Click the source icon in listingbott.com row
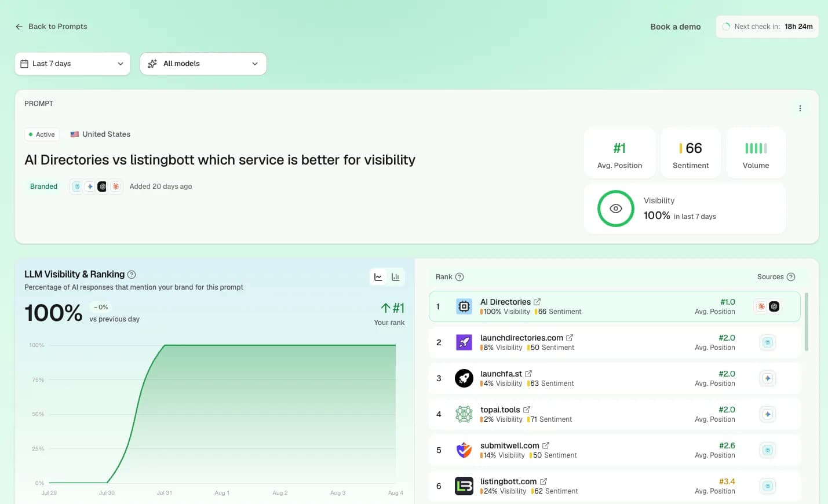Screen dimensions: 828x504 pyautogui.click(x=768, y=486)
